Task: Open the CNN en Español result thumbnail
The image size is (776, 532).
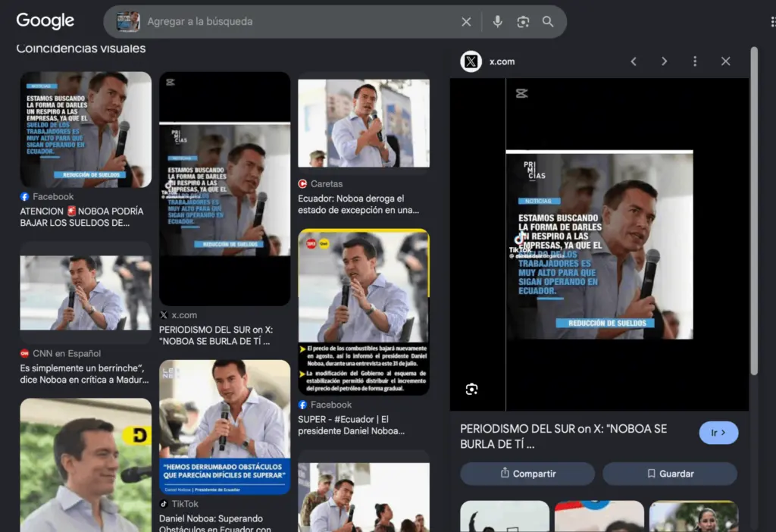Action: coord(86,293)
